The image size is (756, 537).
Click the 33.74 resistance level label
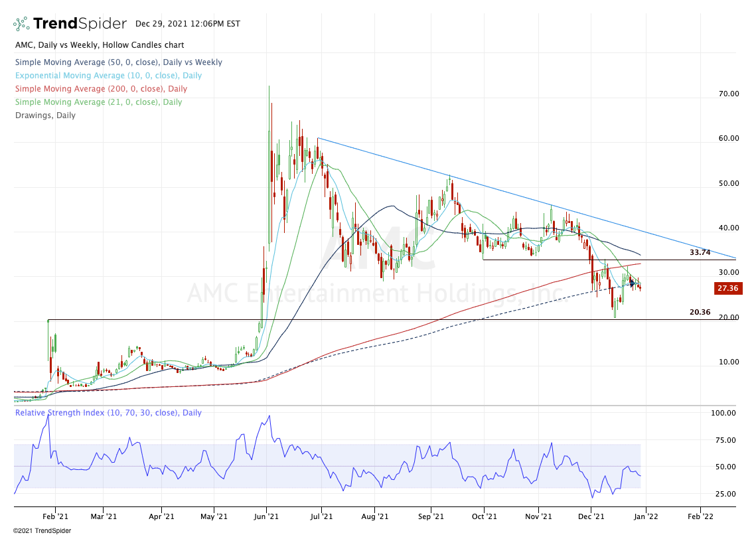[700, 253]
